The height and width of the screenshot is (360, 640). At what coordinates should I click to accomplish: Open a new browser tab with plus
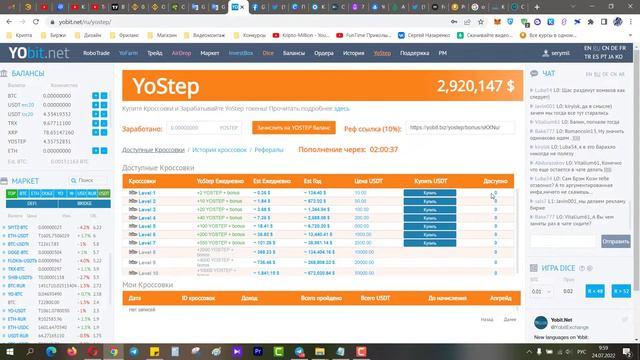coord(537,7)
